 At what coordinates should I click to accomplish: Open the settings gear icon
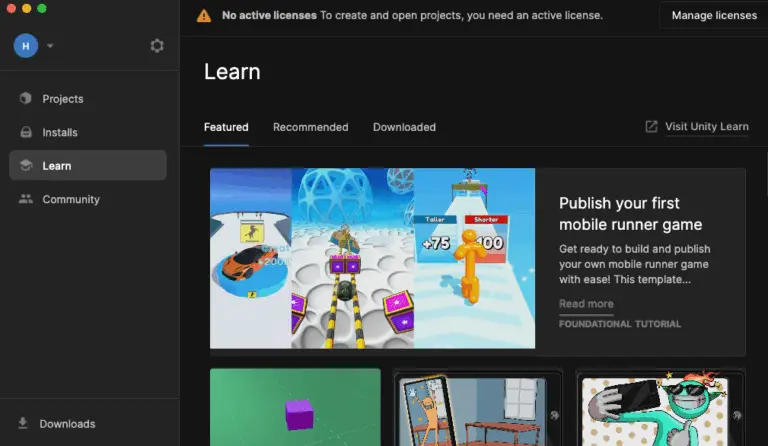pos(157,46)
